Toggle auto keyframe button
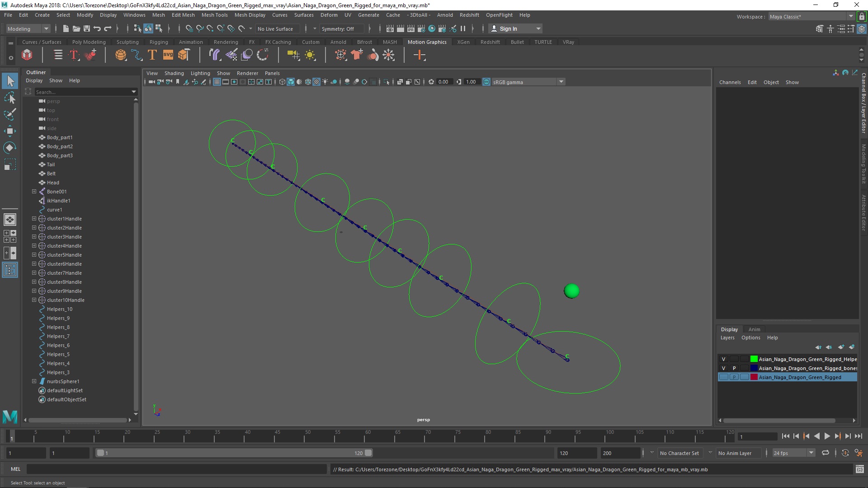Image resolution: width=868 pixels, height=488 pixels. 845,453
